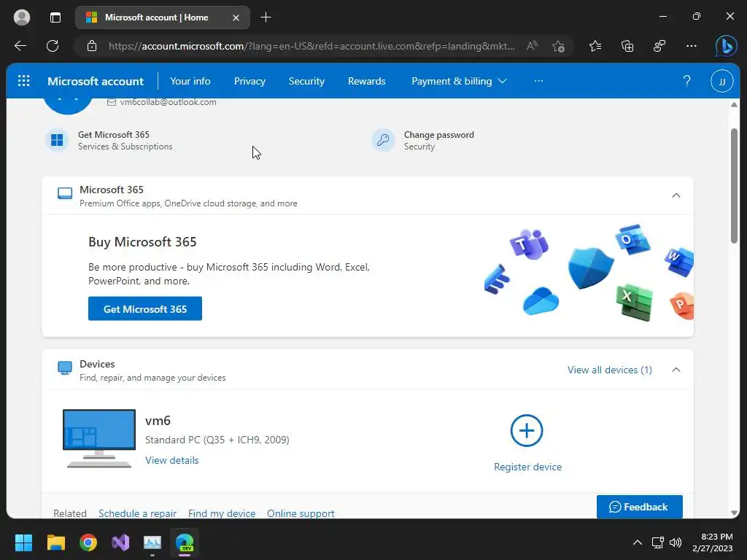Screen dimensions: 747x560
Task: Open the taskbar clock and date
Action: click(713, 542)
